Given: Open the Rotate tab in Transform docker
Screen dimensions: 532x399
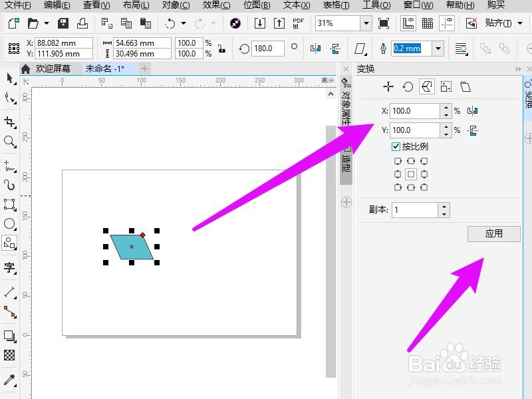Looking at the screenshot, I should [x=408, y=87].
